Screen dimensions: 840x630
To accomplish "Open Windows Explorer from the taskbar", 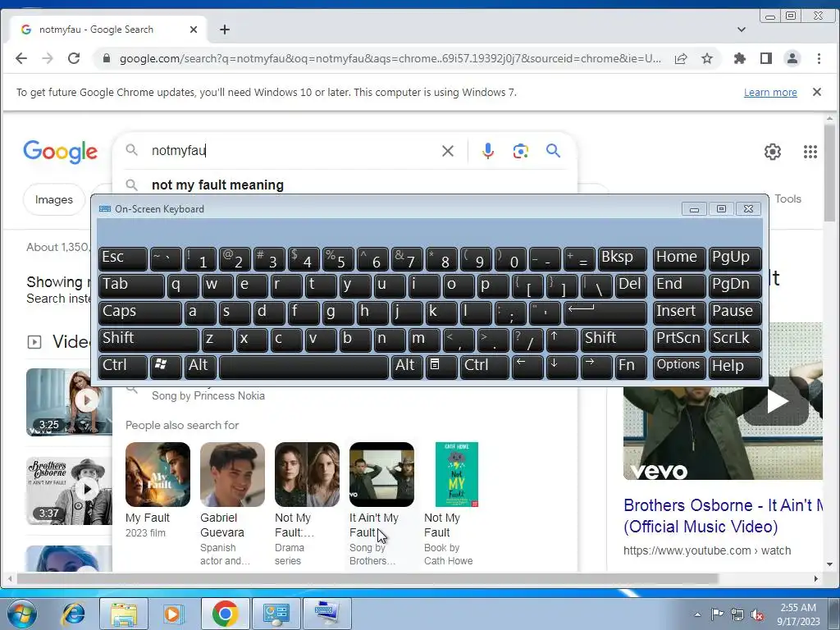I will (x=124, y=614).
